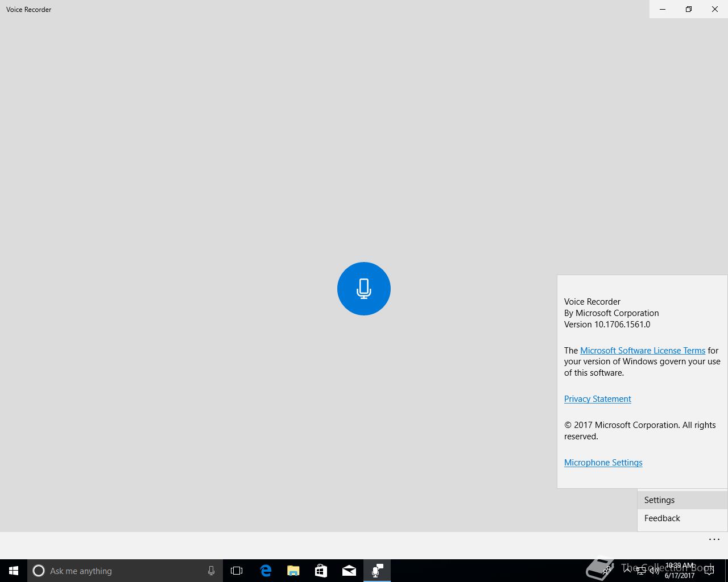The width and height of the screenshot is (728, 582).
Task: Open the Mail app from the taskbar
Action: click(349, 571)
